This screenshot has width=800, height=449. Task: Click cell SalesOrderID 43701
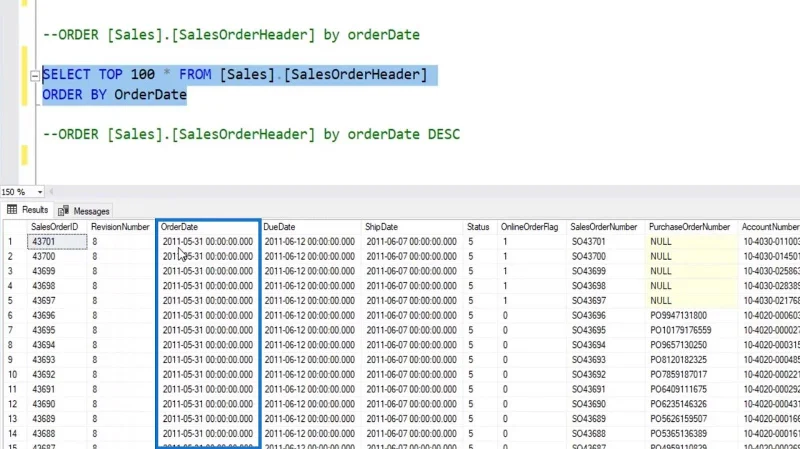pyautogui.click(x=57, y=241)
